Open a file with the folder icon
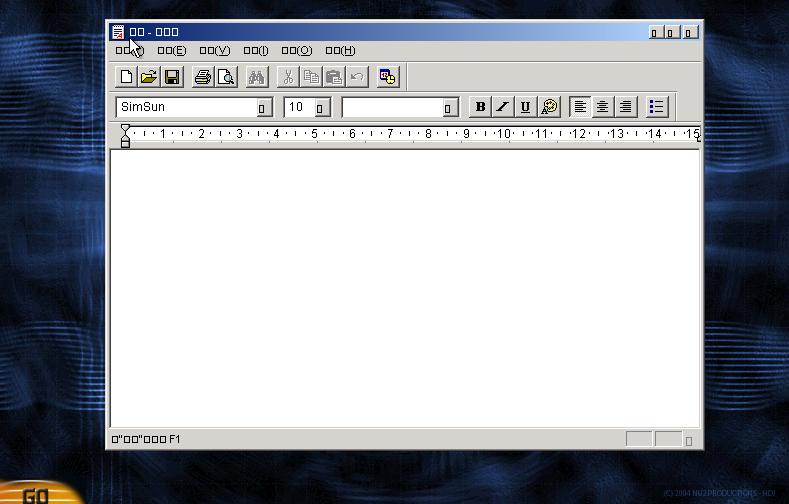 tap(149, 77)
